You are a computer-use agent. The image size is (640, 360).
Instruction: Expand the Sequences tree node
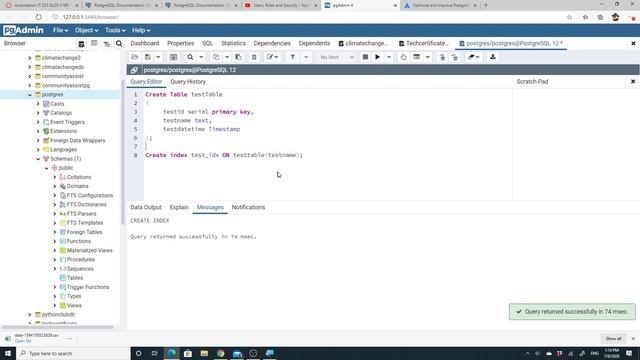pyautogui.click(x=55, y=269)
